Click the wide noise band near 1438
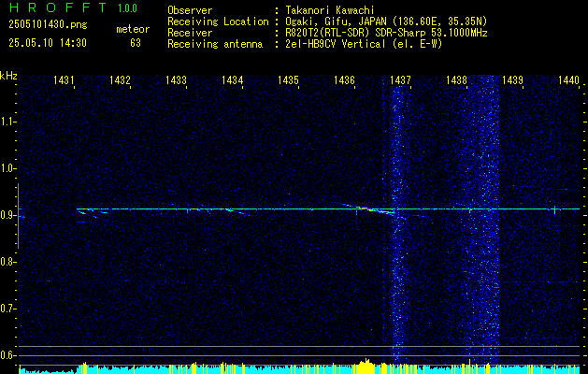 pyautogui.click(x=481, y=218)
